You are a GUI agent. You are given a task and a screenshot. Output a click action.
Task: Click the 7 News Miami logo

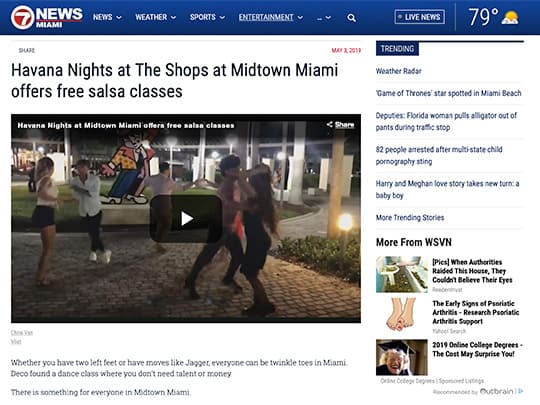coord(46,17)
